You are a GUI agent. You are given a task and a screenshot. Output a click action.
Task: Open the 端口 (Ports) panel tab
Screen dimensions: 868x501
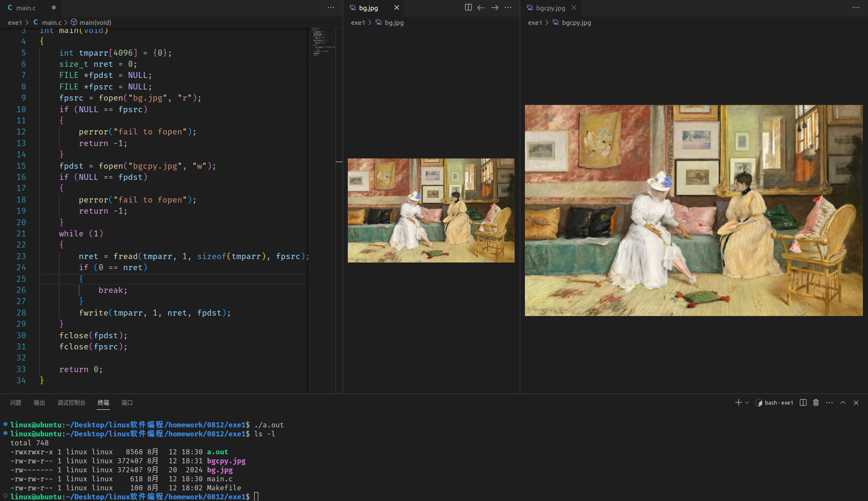pos(127,403)
